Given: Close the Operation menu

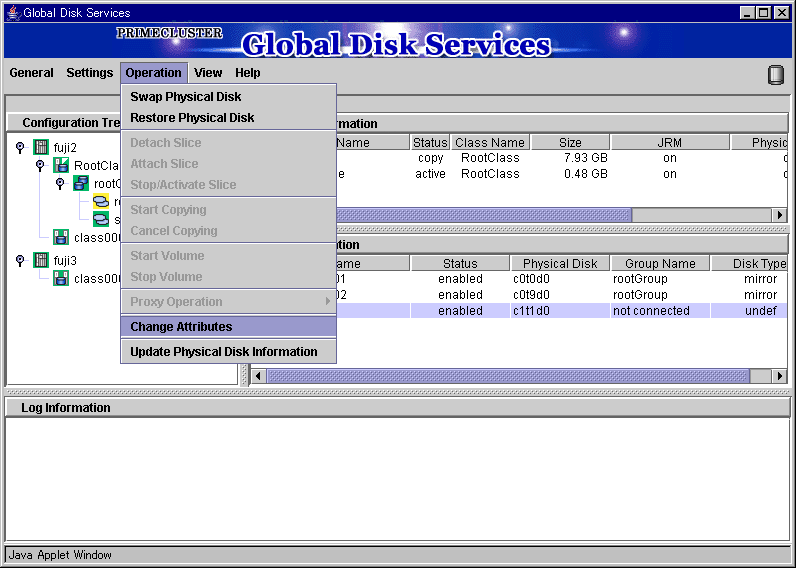Looking at the screenshot, I should [x=154, y=73].
